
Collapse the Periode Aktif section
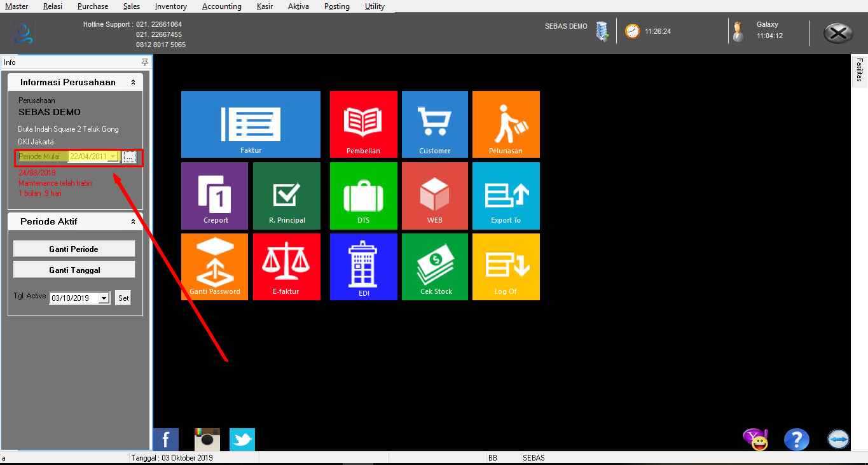click(x=133, y=222)
